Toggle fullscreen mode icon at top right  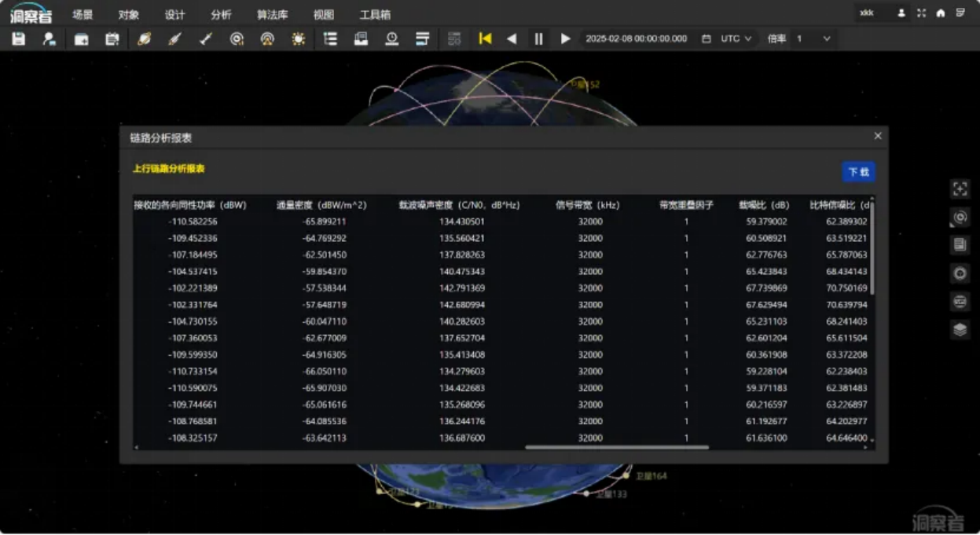(x=922, y=13)
